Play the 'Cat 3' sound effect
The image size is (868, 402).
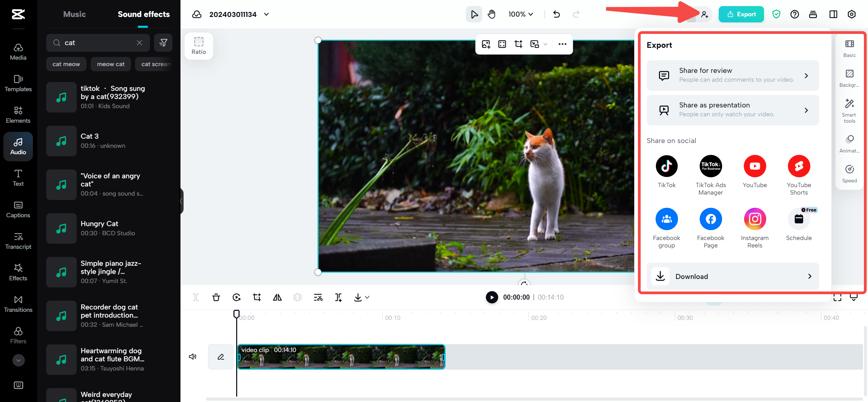[61, 141]
